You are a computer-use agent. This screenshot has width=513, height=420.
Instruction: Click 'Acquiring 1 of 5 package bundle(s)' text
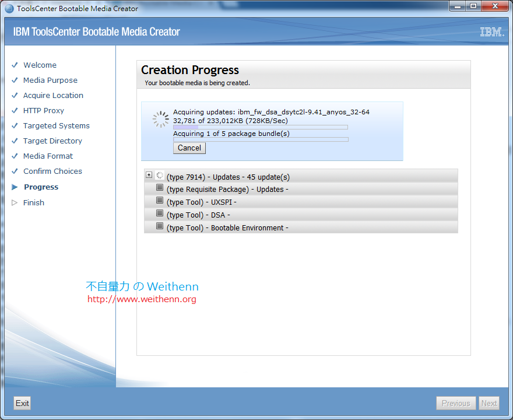pos(231,134)
